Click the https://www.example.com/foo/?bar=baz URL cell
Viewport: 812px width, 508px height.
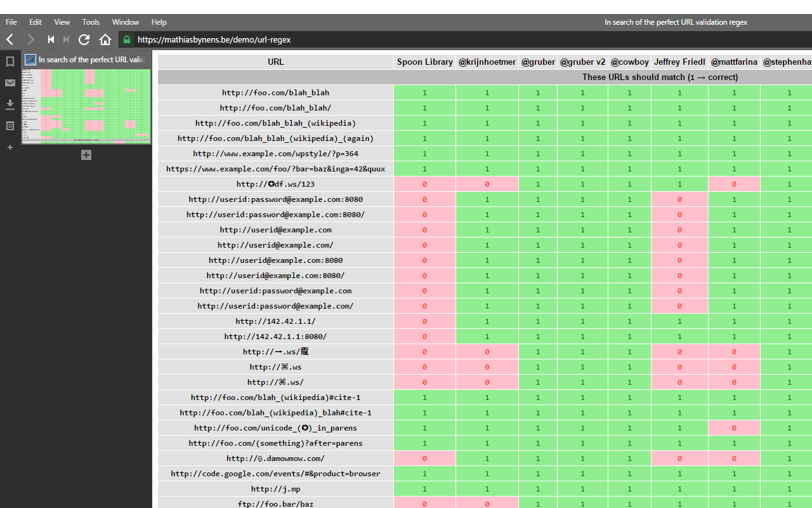[x=276, y=169]
